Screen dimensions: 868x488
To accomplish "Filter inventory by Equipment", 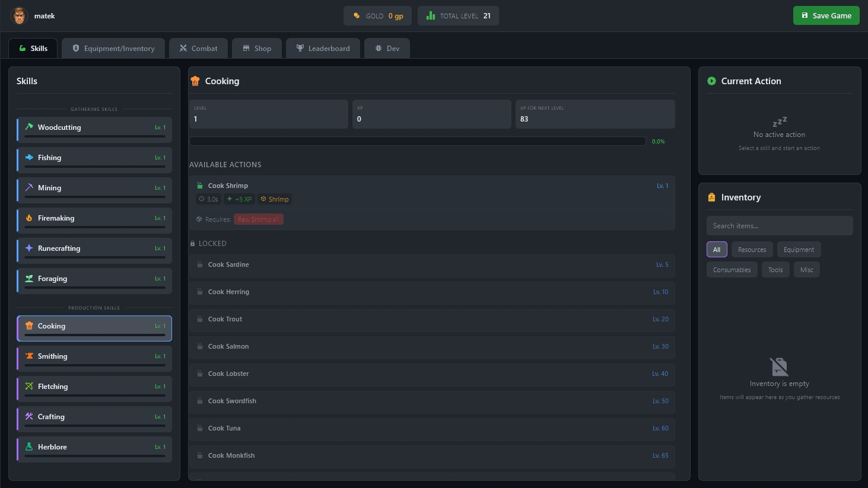I will tap(799, 250).
